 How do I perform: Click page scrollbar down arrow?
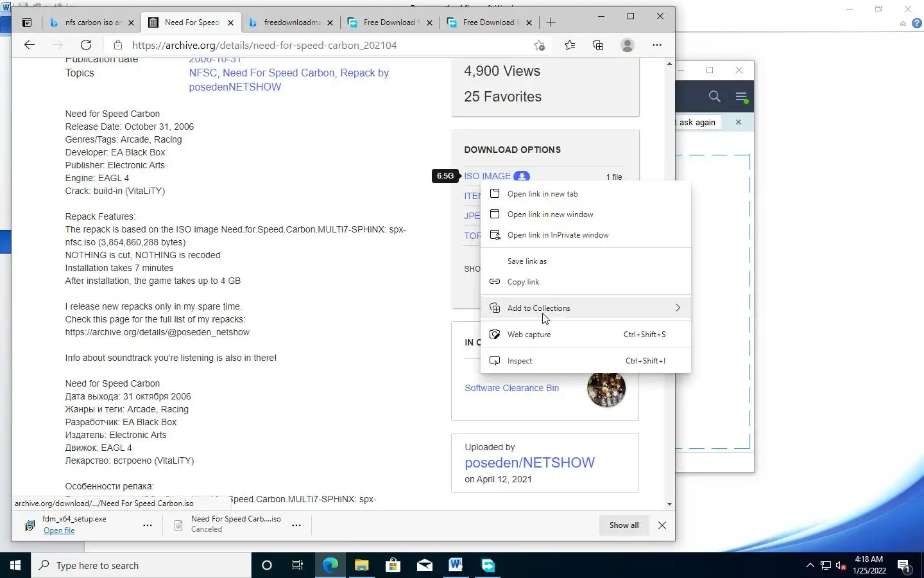coord(669,504)
